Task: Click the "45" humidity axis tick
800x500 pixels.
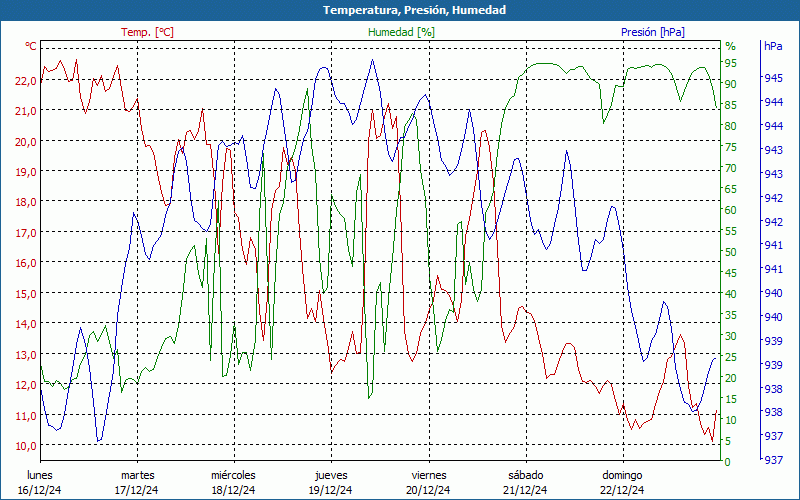Action: pyautogui.click(x=731, y=273)
